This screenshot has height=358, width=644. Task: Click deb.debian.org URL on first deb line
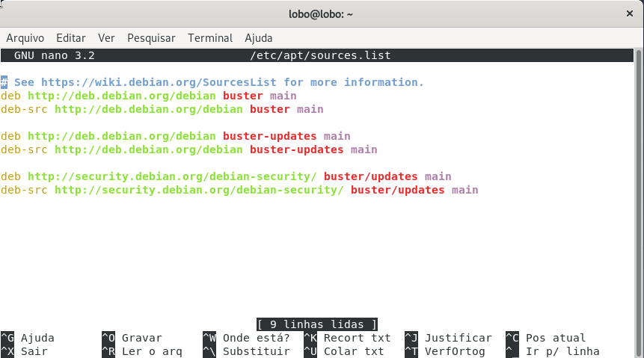pos(122,96)
